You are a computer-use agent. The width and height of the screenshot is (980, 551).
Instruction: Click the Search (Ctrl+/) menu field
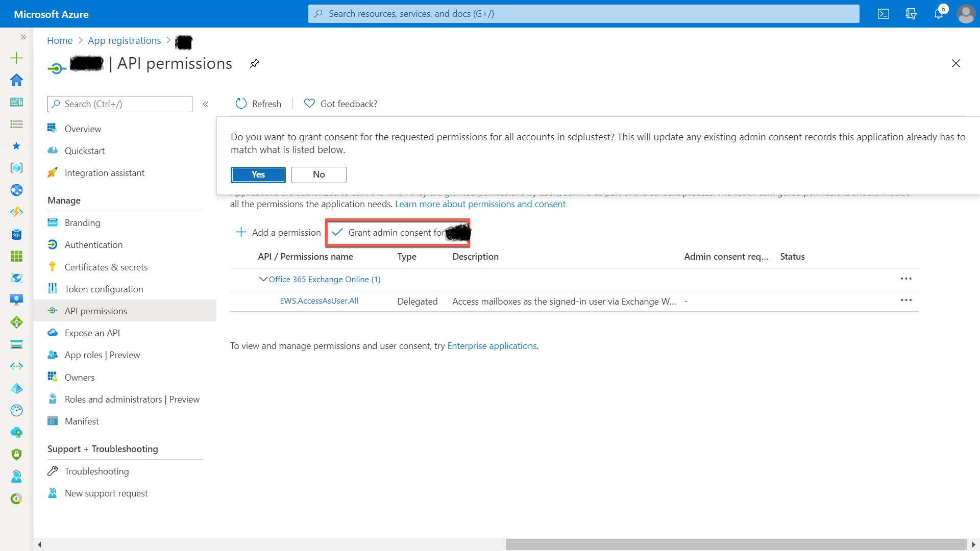(120, 104)
